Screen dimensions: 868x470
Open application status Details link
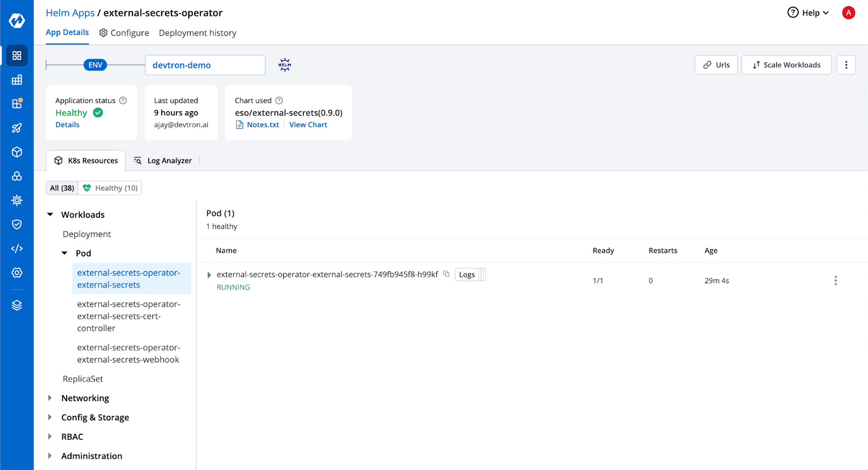67,125
